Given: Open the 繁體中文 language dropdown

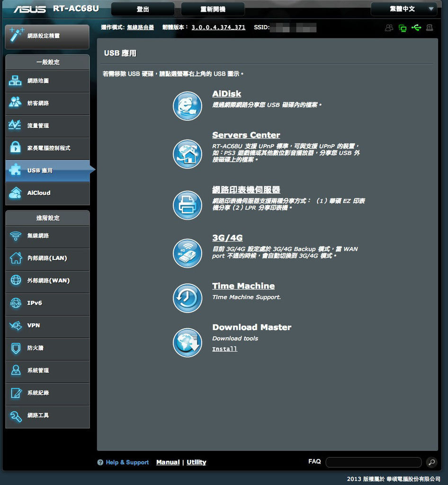Looking at the screenshot, I should point(404,9).
